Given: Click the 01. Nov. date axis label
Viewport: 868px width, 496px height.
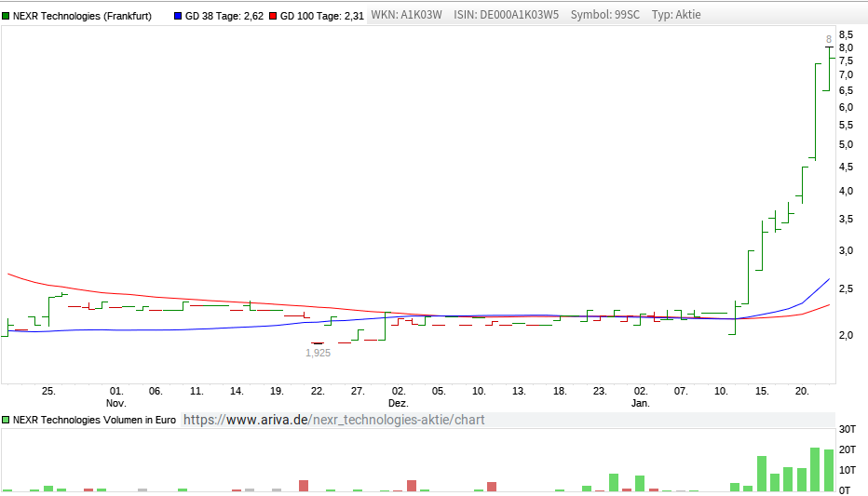Looking at the screenshot, I should (115, 397).
